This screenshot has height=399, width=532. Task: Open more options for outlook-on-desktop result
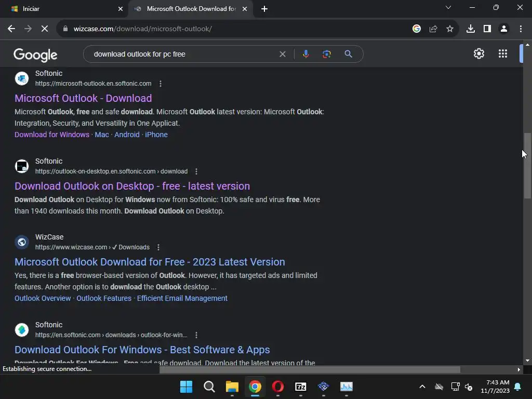(x=196, y=171)
